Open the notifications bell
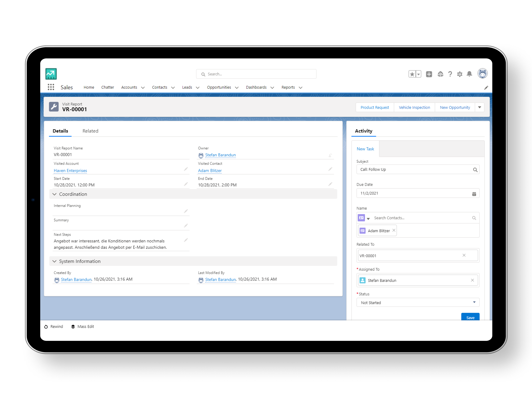 click(x=469, y=74)
